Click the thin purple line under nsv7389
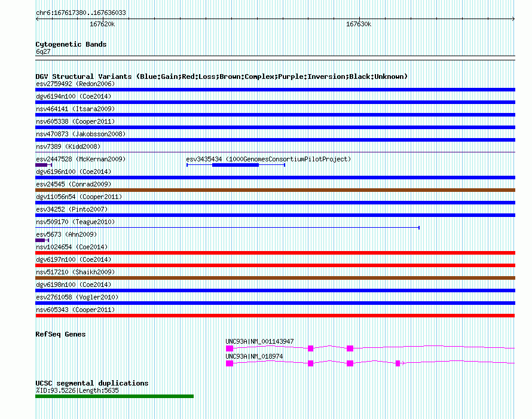 click(275, 152)
